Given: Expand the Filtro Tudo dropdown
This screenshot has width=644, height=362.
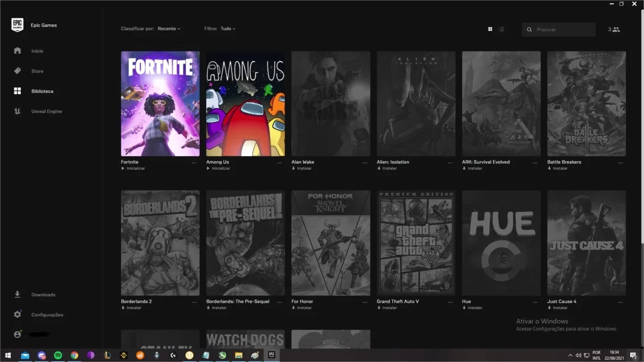Looking at the screenshot, I should [228, 28].
